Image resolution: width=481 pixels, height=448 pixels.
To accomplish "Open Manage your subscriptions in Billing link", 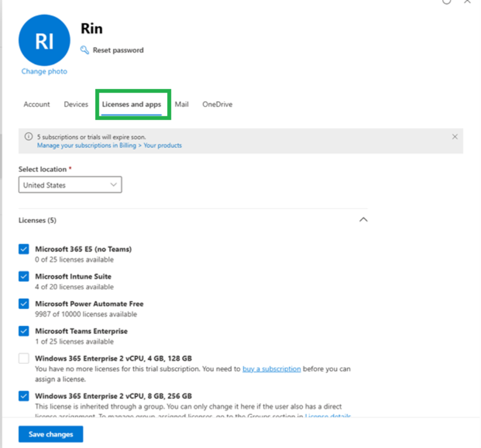I will [110, 146].
